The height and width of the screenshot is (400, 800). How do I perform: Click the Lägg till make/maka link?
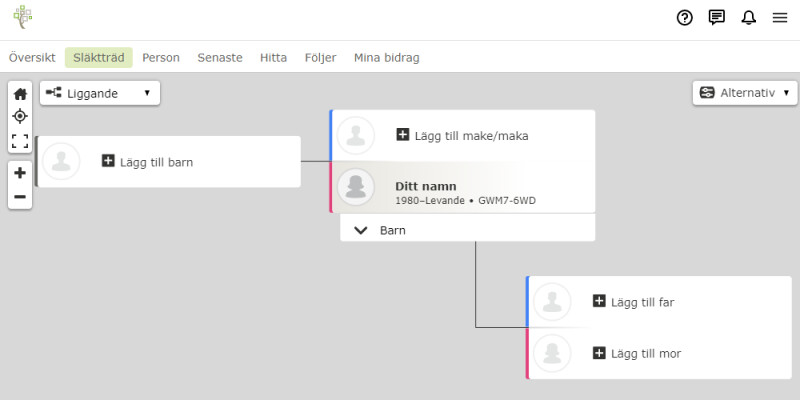[x=471, y=136]
